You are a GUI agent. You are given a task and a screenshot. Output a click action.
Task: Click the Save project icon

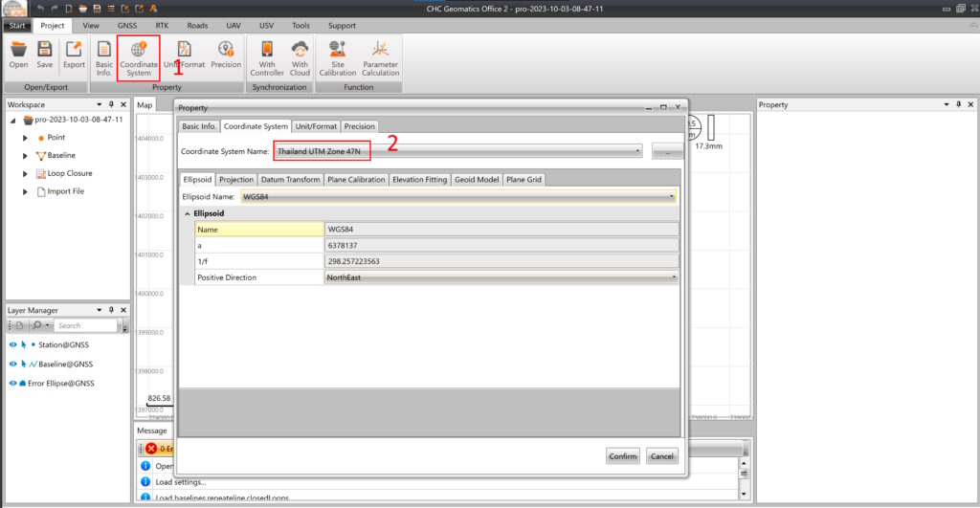(45, 55)
